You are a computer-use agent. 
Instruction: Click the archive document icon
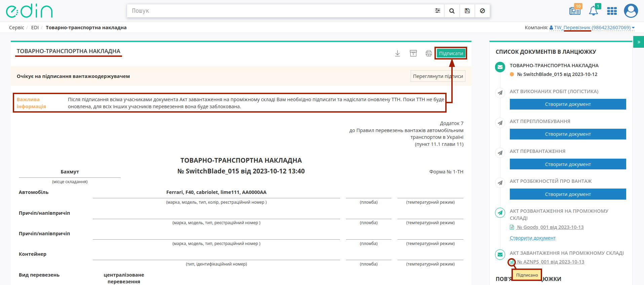(413, 53)
